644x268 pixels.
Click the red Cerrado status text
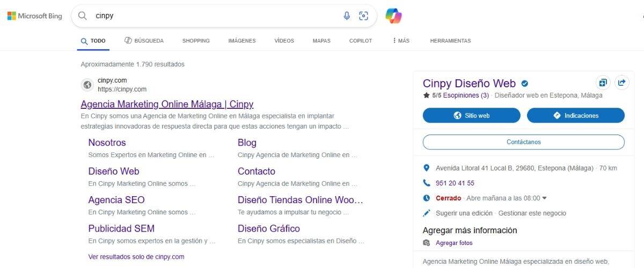pos(449,198)
